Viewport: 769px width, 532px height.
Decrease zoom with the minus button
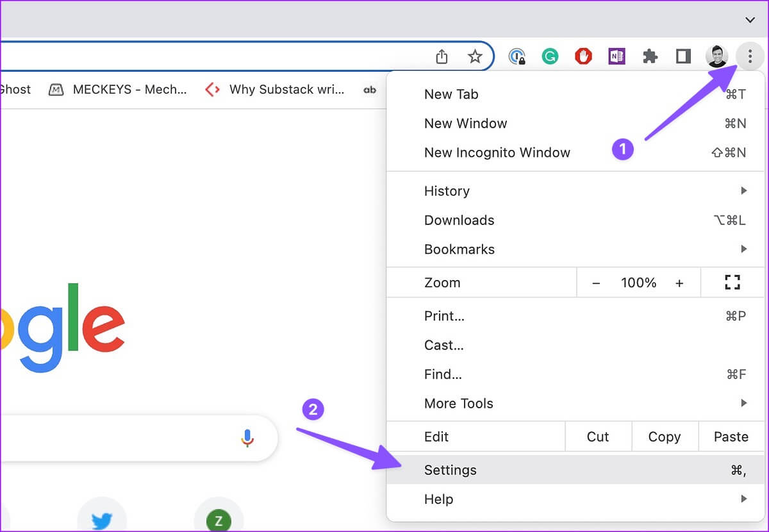pyautogui.click(x=596, y=283)
